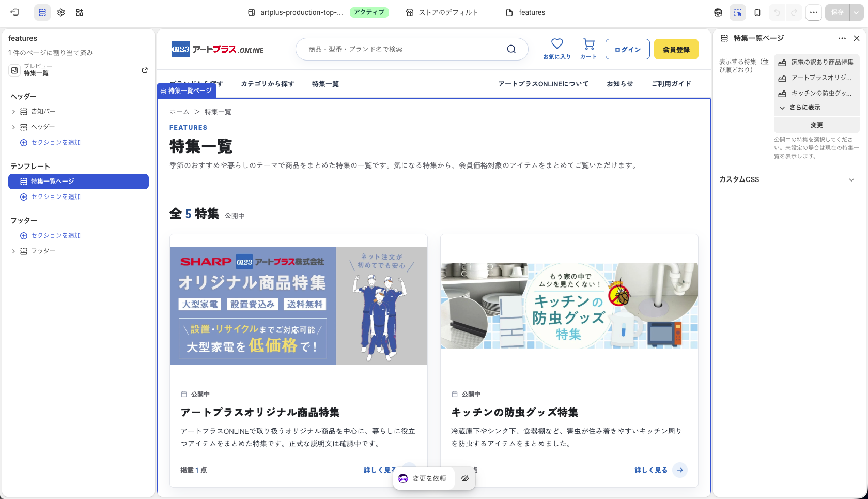Click the preview 特集一覧 page icon
The width and height of the screenshot is (868, 499).
[x=14, y=70]
